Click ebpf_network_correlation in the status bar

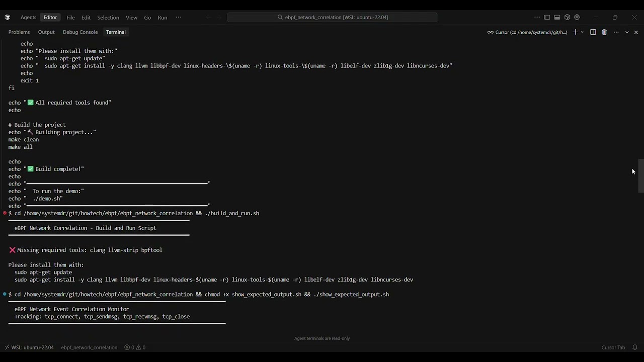click(89, 347)
